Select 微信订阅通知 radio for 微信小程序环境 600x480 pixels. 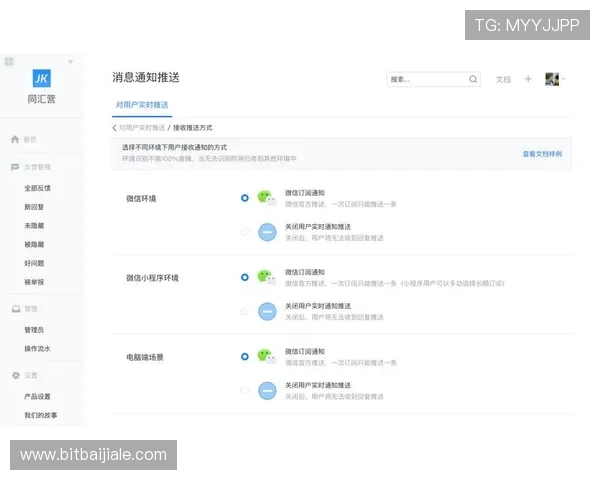[x=245, y=277]
